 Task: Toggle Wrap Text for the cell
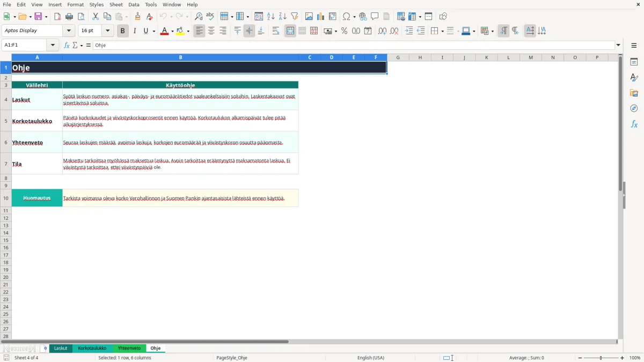coord(276,31)
